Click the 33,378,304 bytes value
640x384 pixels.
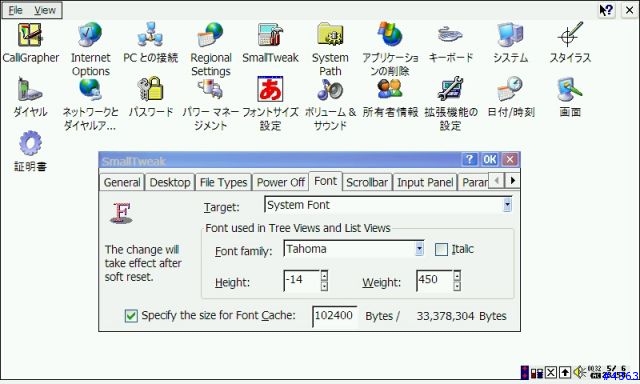click(x=445, y=316)
